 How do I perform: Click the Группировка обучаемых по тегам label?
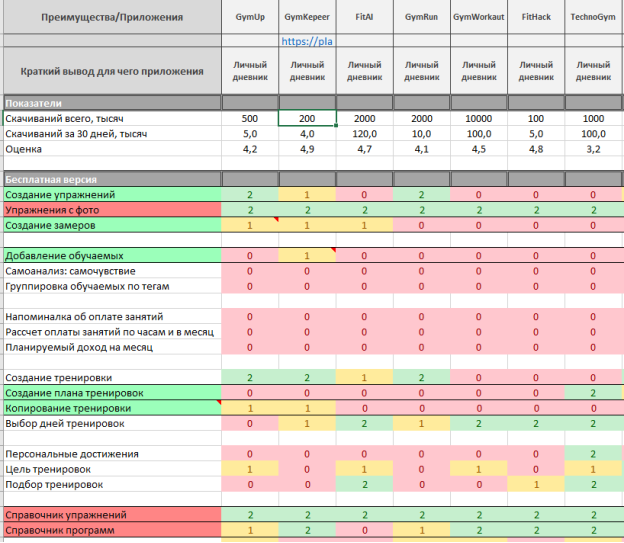click(x=87, y=286)
